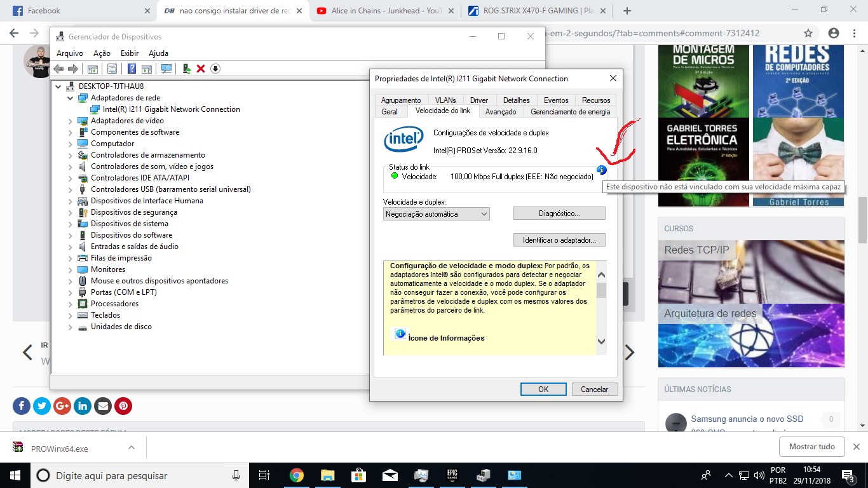Click the update driver toolbar icon

[187, 69]
